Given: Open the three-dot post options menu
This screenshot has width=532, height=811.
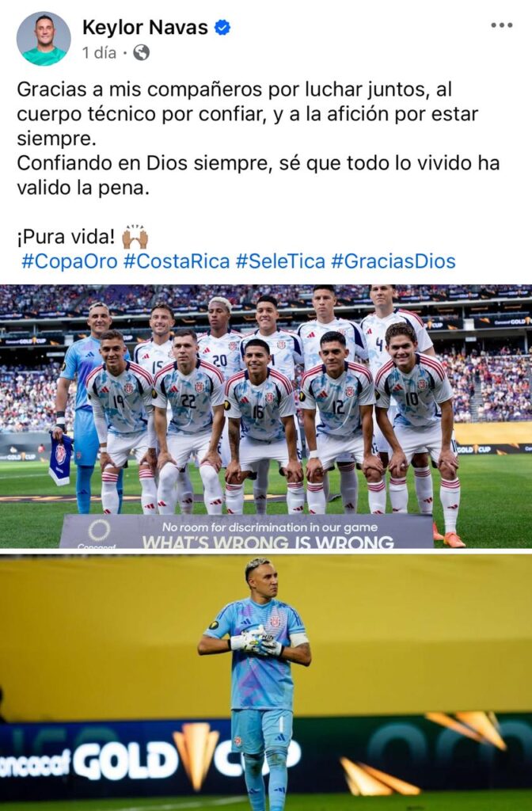Looking at the screenshot, I should (x=501, y=25).
